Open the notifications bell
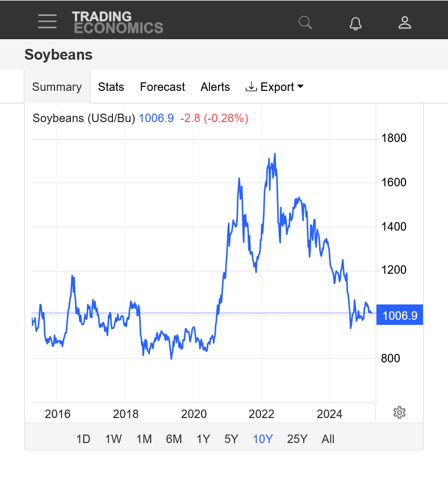 [x=355, y=23]
